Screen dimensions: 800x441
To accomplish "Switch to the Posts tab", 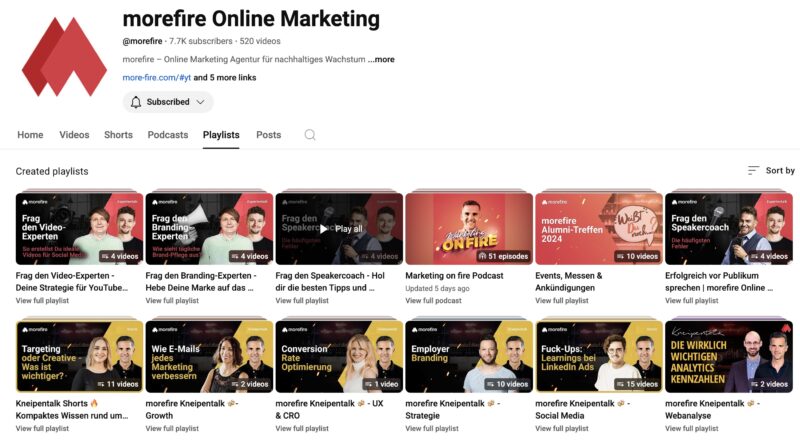I will point(268,135).
